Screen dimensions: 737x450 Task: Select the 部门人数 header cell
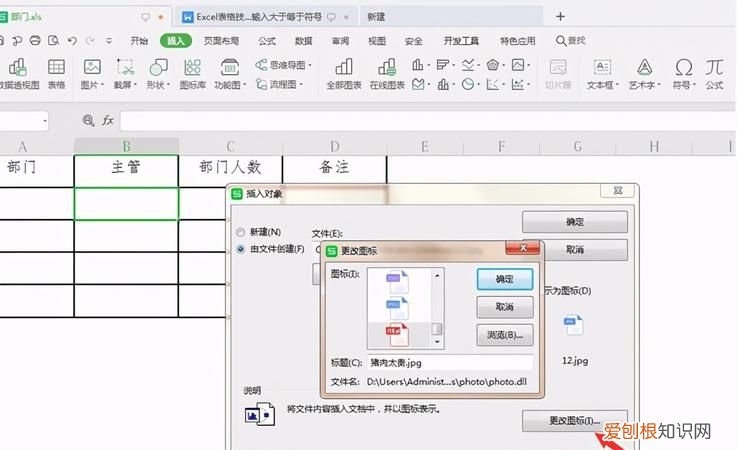[230, 168]
